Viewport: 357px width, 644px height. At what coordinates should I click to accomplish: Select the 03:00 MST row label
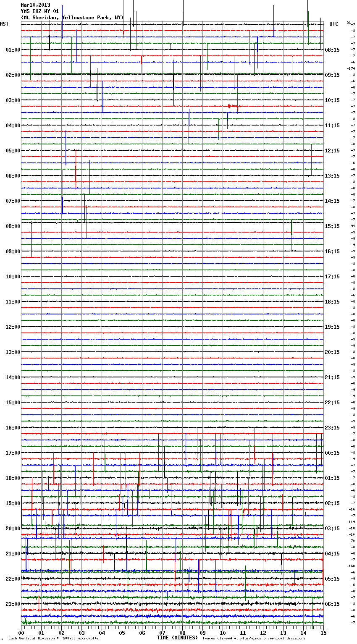13,100
